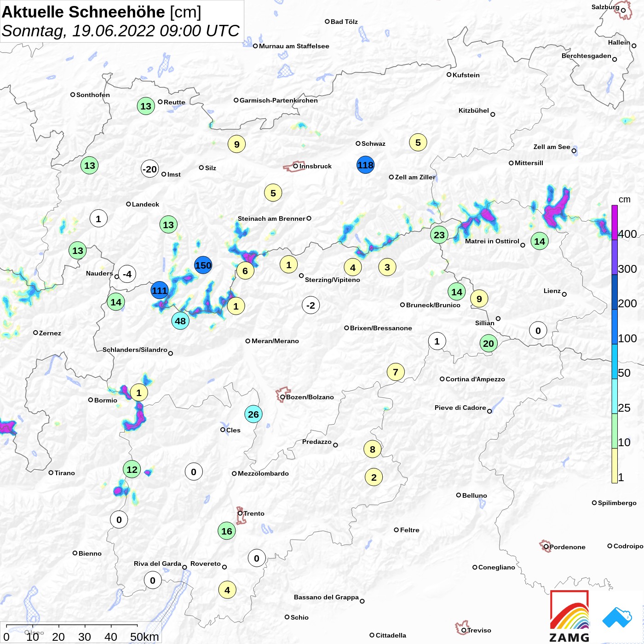Image resolution: width=644 pixels, height=644 pixels.
Task: Select the station marker showing 150 cm
Action: coord(203,265)
